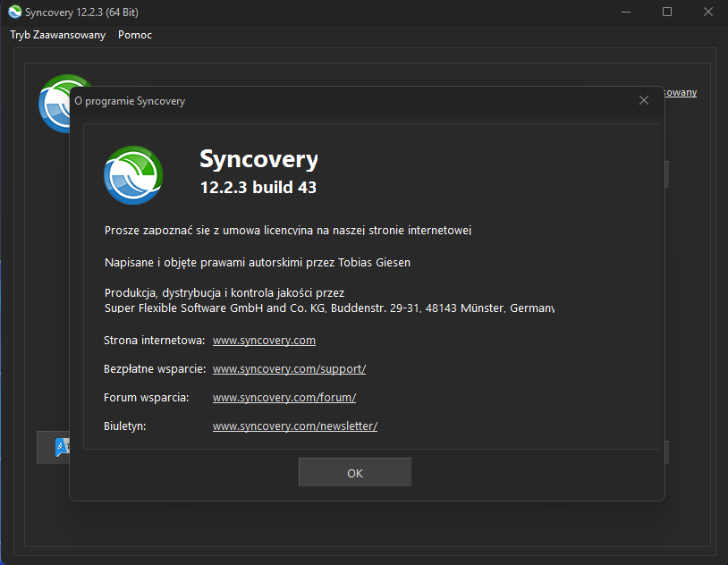
Task: Open the Pomoc menu
Action: 135,35
